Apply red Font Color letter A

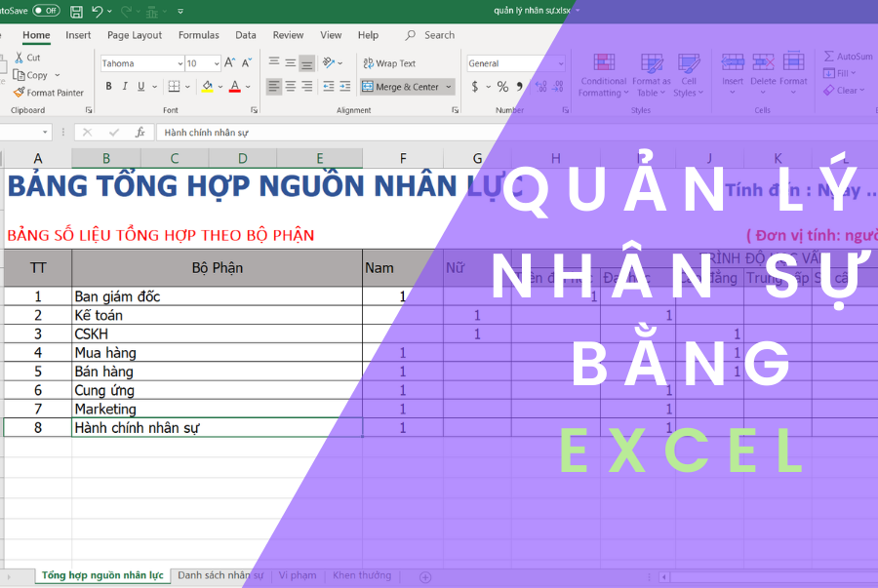click(x=234, y=86)
